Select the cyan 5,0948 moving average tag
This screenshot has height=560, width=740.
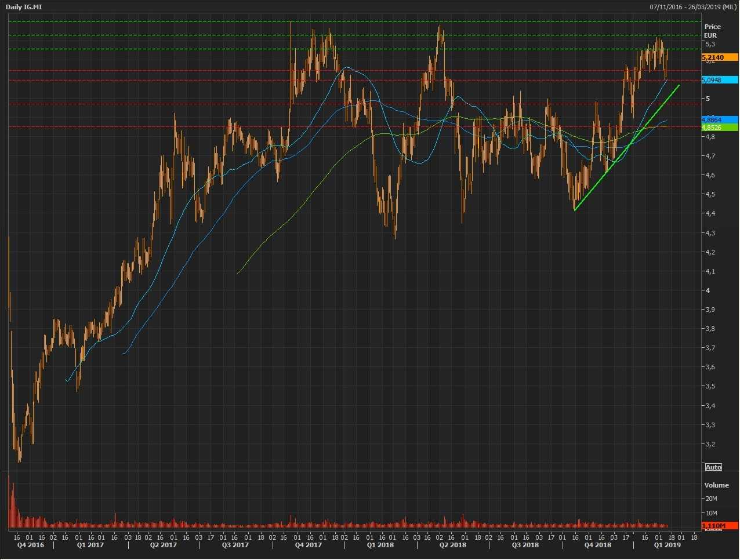coord(719,80)
